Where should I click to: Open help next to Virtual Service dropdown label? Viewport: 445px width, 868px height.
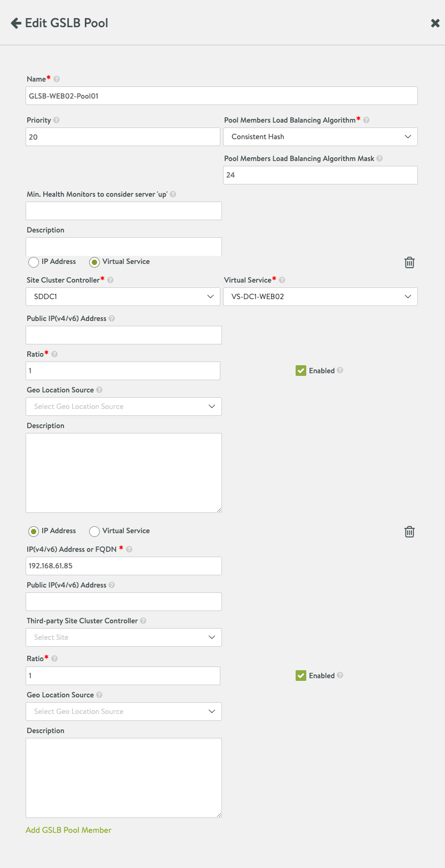tap(282, 280)
